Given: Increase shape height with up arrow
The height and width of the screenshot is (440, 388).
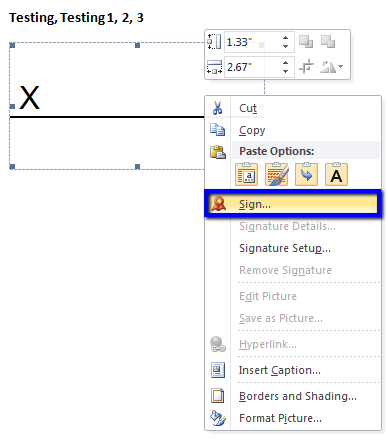Looking at the screenshot, I should pyautogui.click(x=285, y=38).
